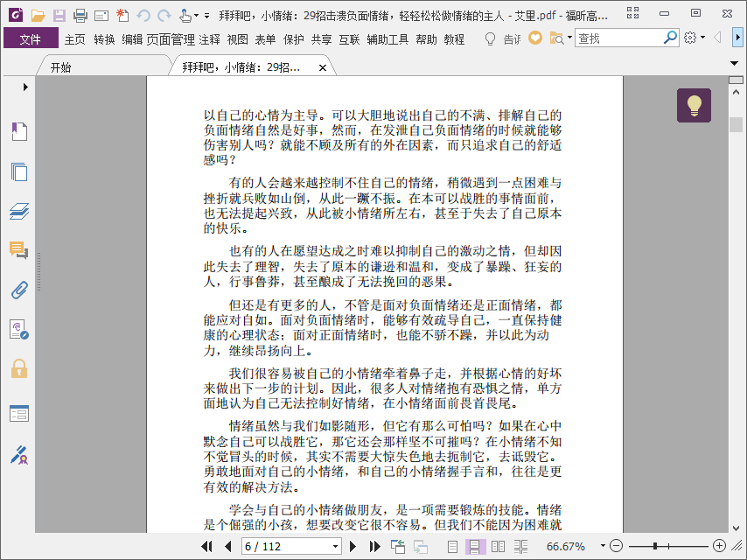Open the Attachments paperclip panel

pos(19,290)
